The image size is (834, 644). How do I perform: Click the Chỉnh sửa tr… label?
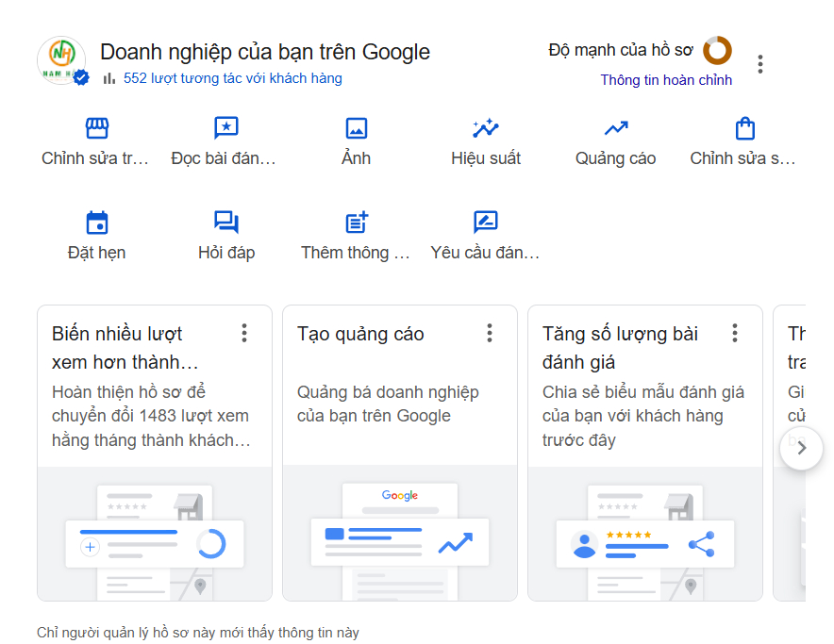coord(95,158)
